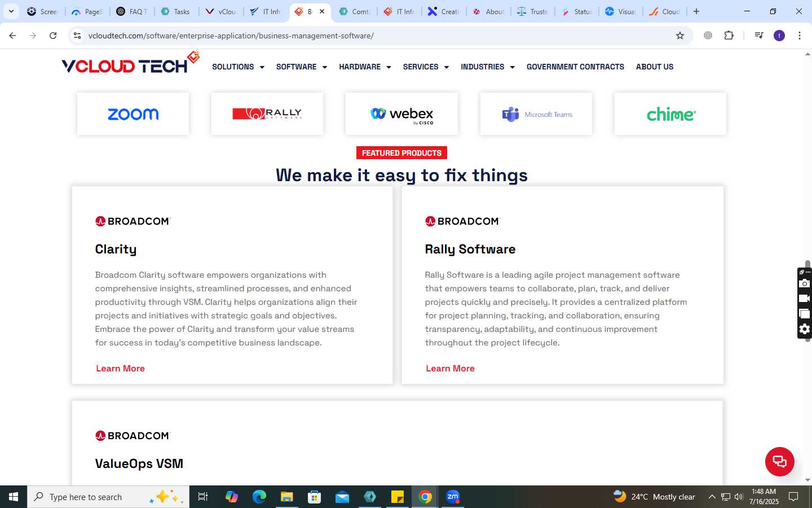Expand the Solutions dropdown menu
Image resolution: width=812 pixels, height=508 pixels.
[238, 67]
